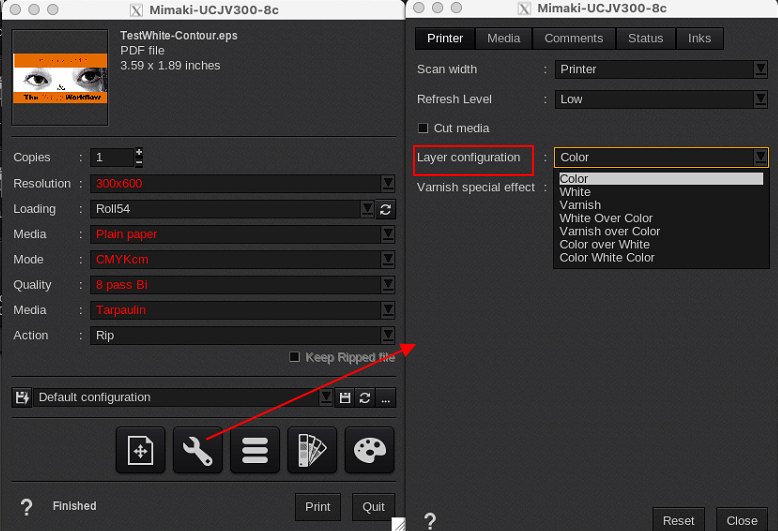The image size is (778, 531).
Task: Open the Action Rip dropdown
Action: [x=388, y=335]
